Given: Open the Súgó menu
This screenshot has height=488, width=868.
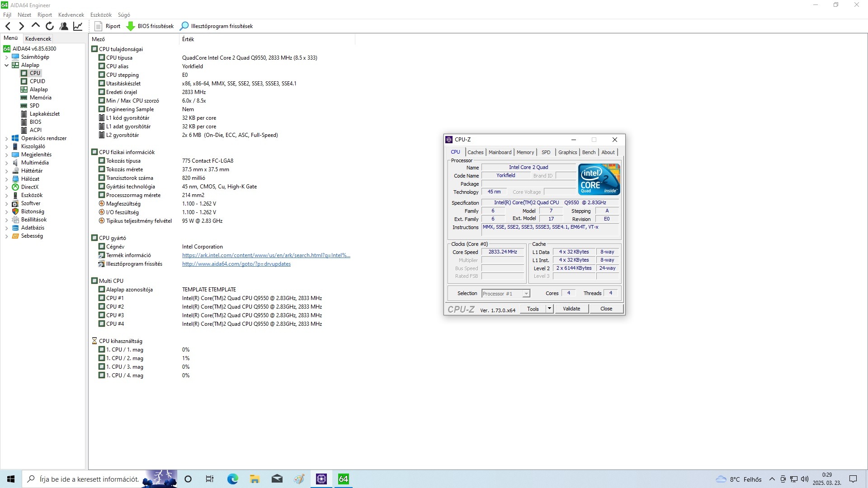Looking at the screenshot, I should pos(124,15).
